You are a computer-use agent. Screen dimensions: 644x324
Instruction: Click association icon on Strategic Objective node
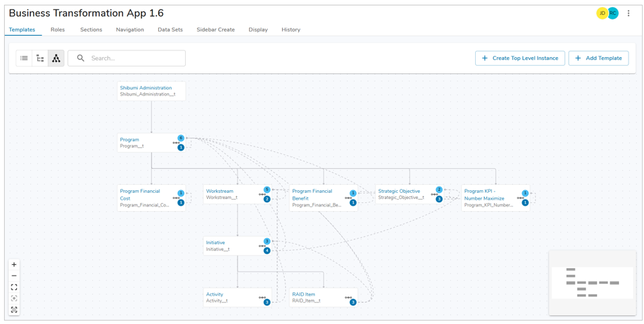(434, 194)
